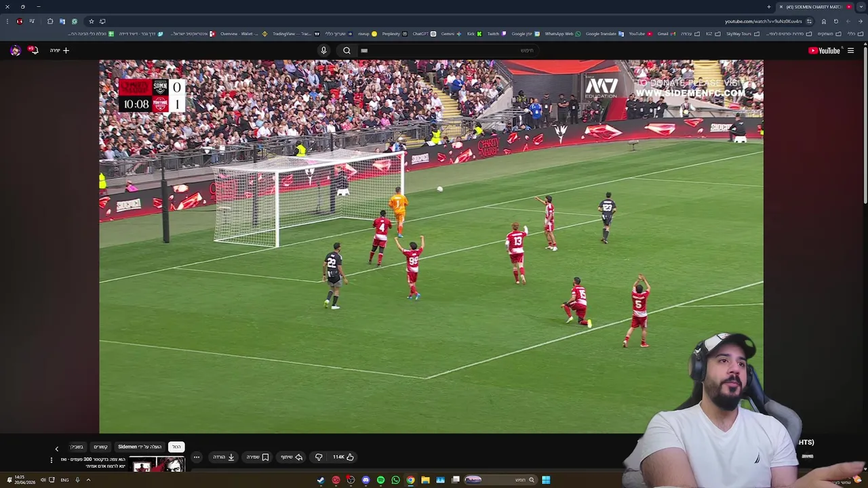Open new browser tab plus button
Viewport: 868px width, 488px height.
pyautogui.click(x=769, y=7)
